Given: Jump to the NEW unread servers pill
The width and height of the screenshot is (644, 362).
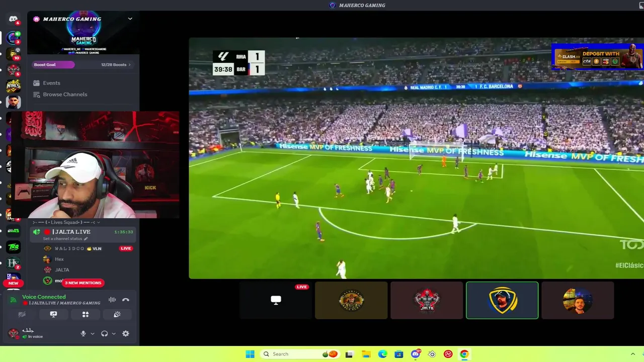Looking at the screenshot, I should pyautogui.click(x=14, y=283).
